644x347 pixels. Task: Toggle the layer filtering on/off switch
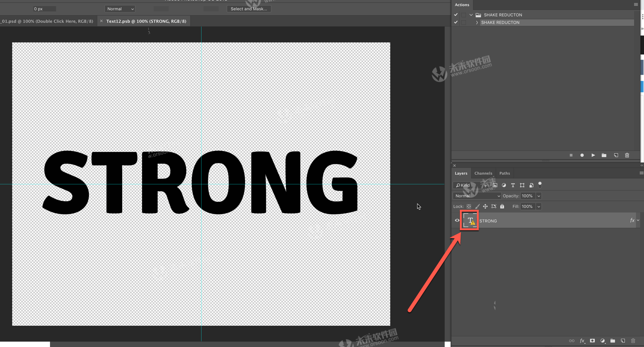(540, 184)
